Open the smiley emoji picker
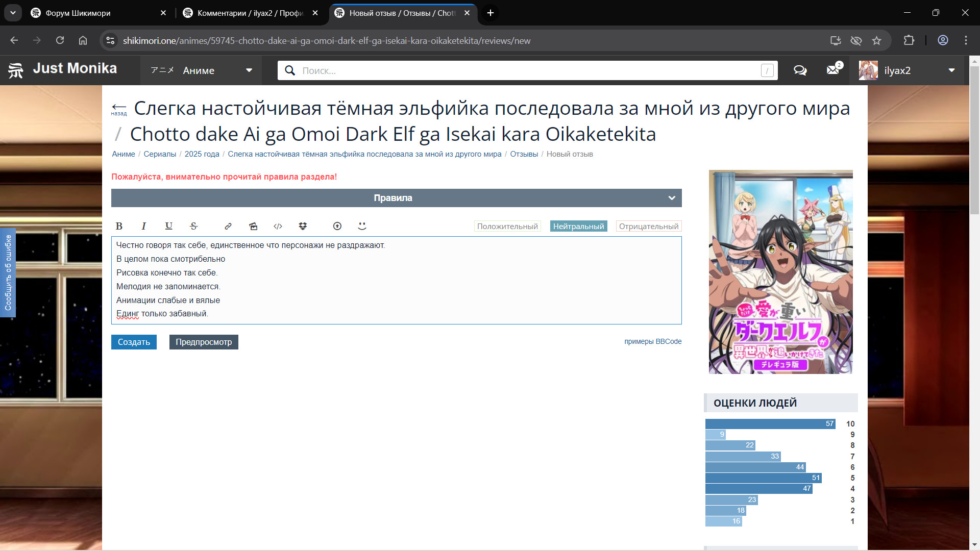This screenshot has height=551, width=980. click(362, 226)
